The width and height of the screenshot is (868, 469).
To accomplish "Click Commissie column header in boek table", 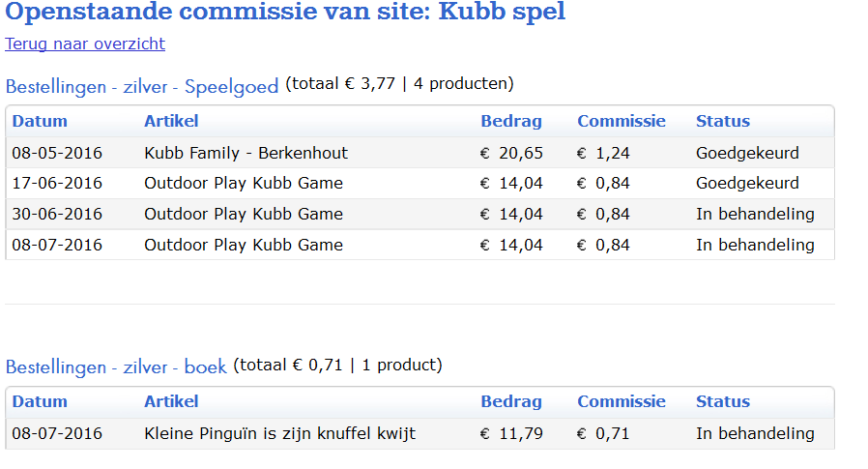I will (x=622, y=401).
